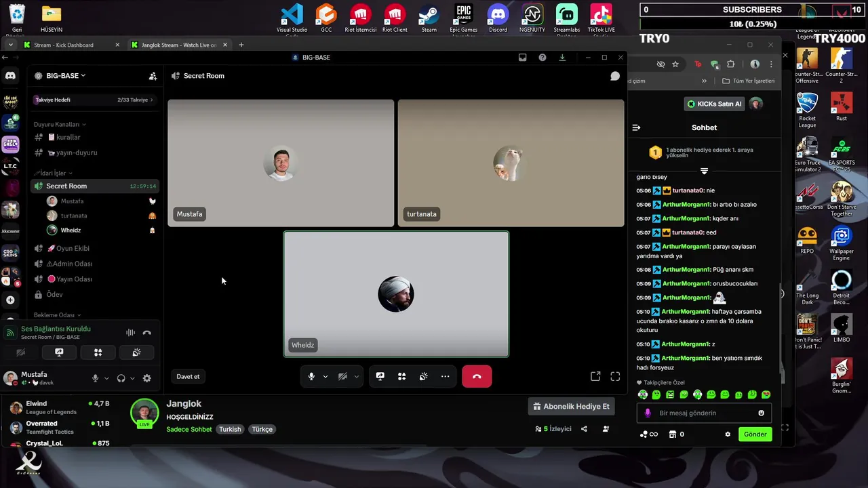Focus the turtanata video tile

[511, 163]
